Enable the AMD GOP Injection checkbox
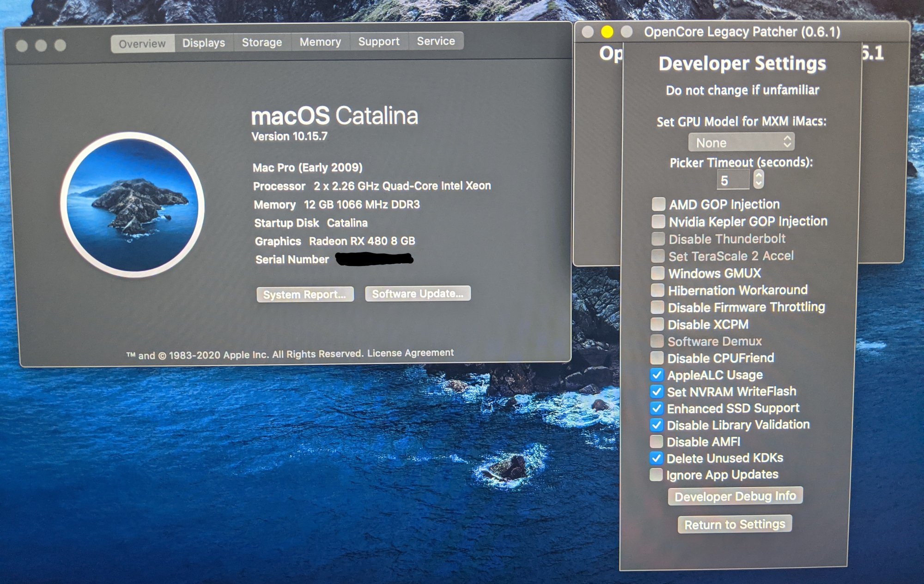924x584 pixels. click(658, 204)
